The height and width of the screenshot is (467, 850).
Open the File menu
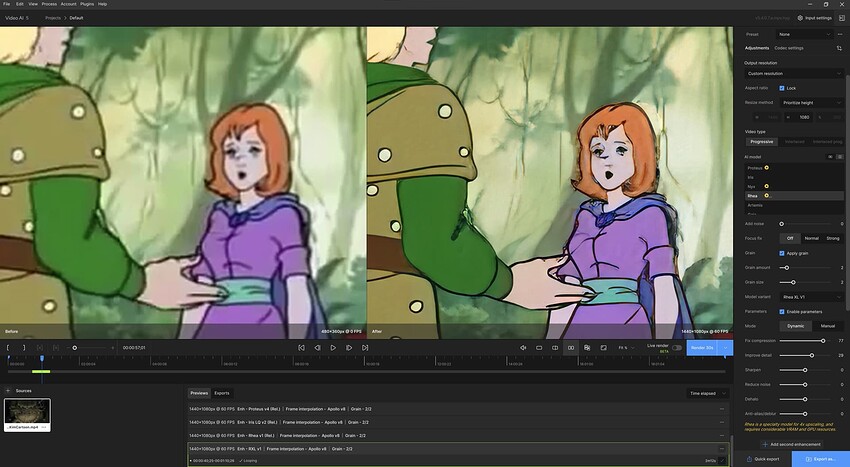tap(7, 4)
